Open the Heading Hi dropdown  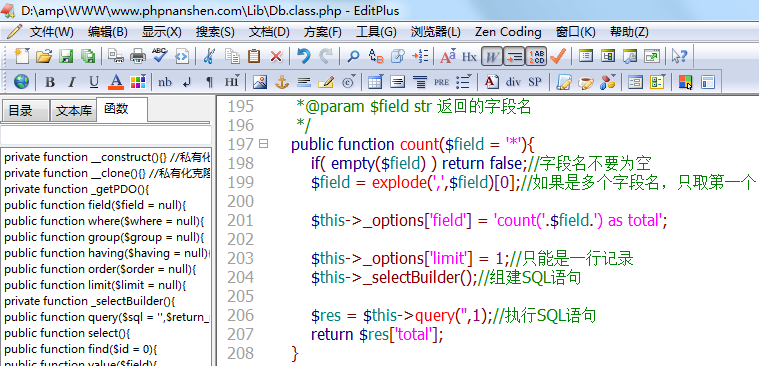click(232, 82)
